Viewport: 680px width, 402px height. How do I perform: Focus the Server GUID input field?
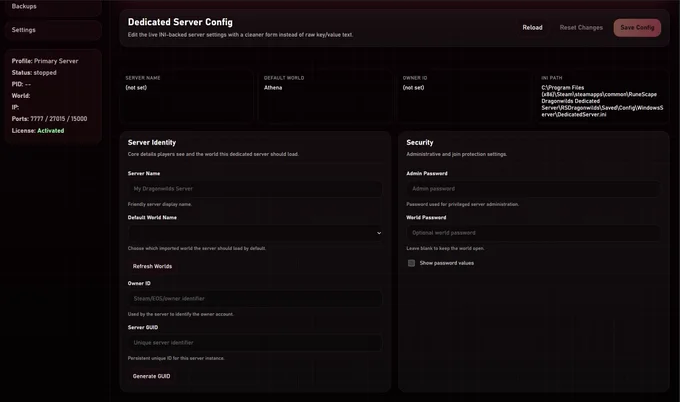255,343
